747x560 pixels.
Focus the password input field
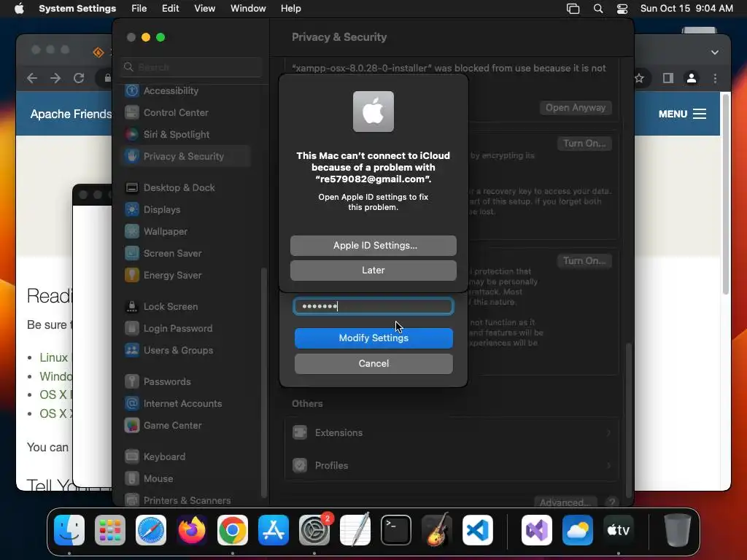tap(373, 306)
